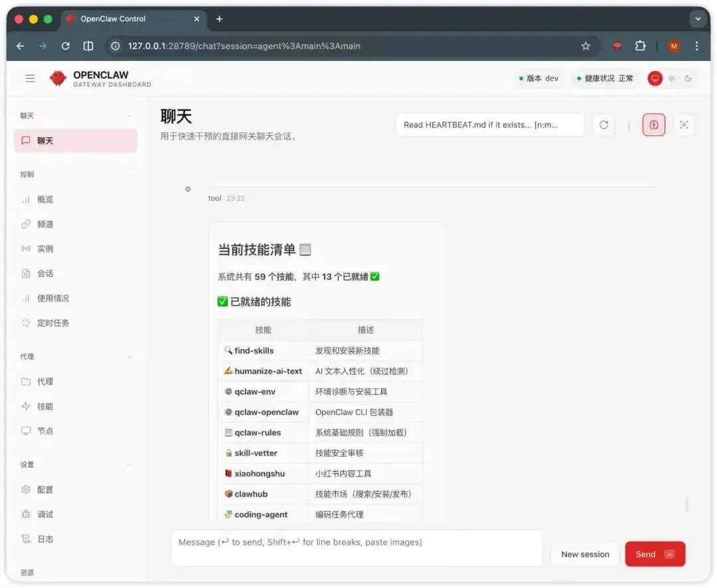Open 概览 overview in sidebar
717x588 pixels.
(76, 199)
